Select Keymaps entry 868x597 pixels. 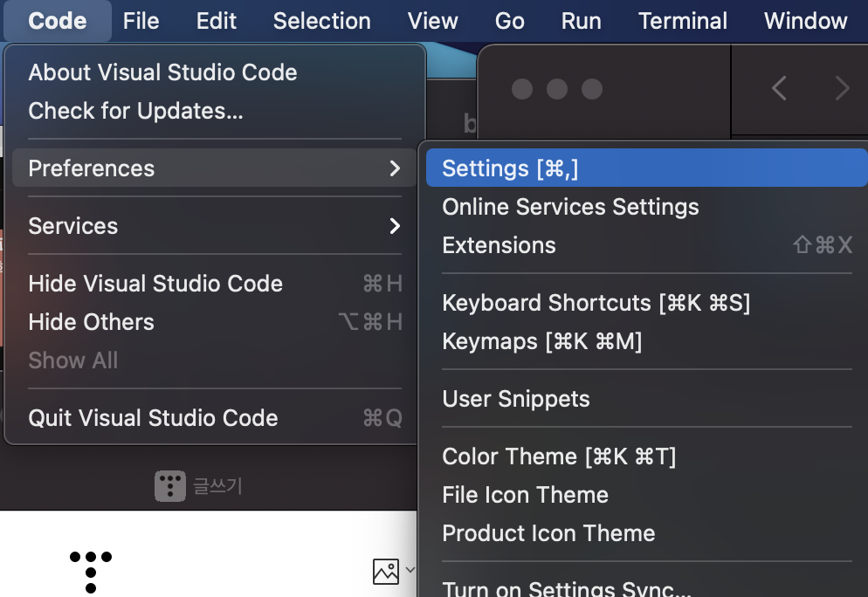point(646,340)
